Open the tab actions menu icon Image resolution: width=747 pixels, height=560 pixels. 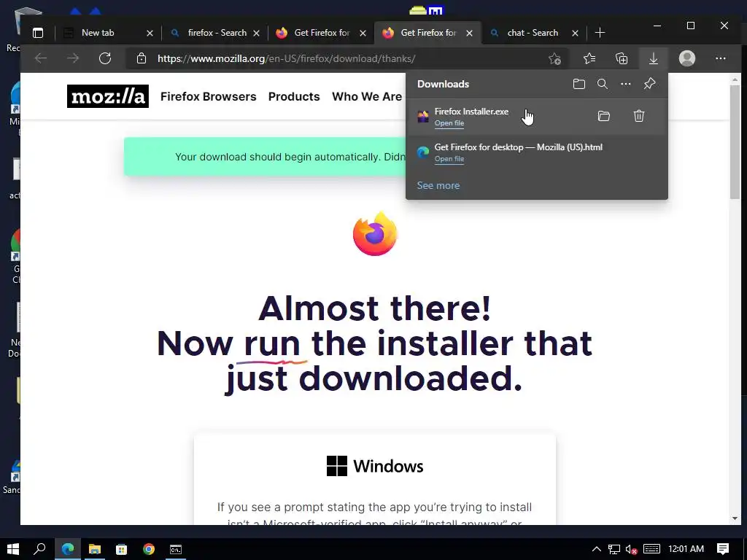tap(38, 33)
